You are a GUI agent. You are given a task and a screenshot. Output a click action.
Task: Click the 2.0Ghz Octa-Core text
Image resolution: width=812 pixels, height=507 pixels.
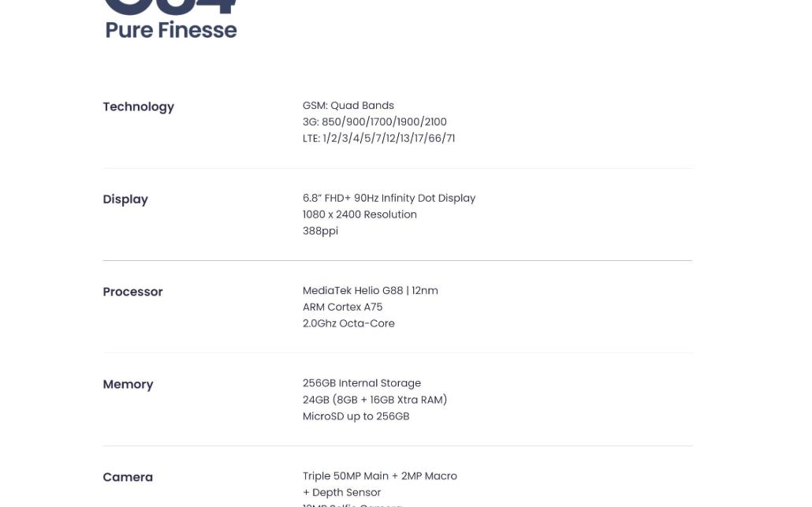(348, 323)
